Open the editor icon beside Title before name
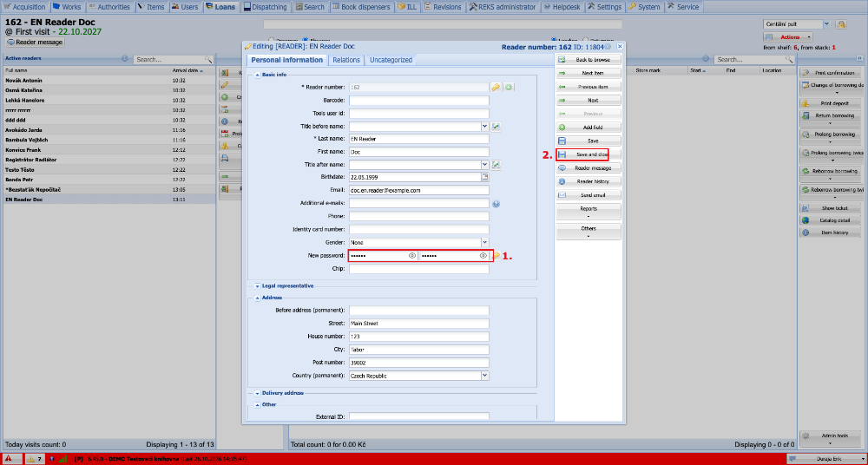This screenshot has height=465, width=868. (496, 127)
